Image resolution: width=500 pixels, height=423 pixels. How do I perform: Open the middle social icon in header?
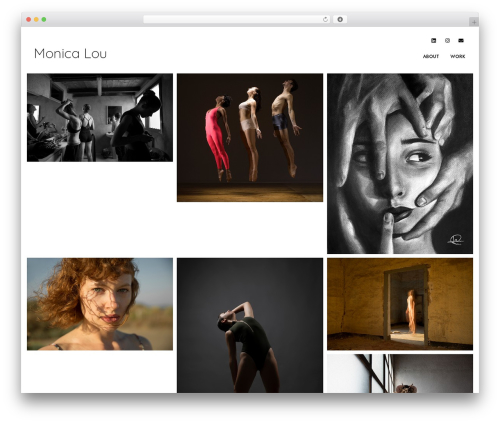(447, 40)
